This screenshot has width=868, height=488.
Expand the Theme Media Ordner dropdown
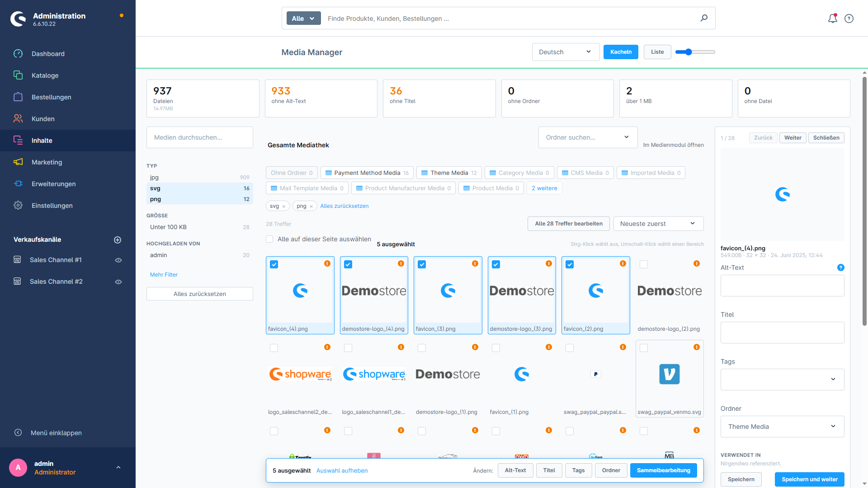[782, 427]
